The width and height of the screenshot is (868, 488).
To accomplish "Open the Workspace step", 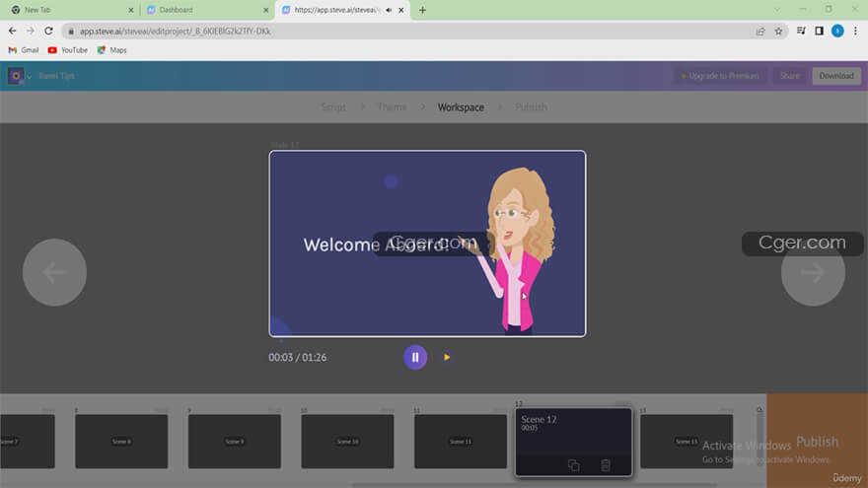I will (461, 106).
